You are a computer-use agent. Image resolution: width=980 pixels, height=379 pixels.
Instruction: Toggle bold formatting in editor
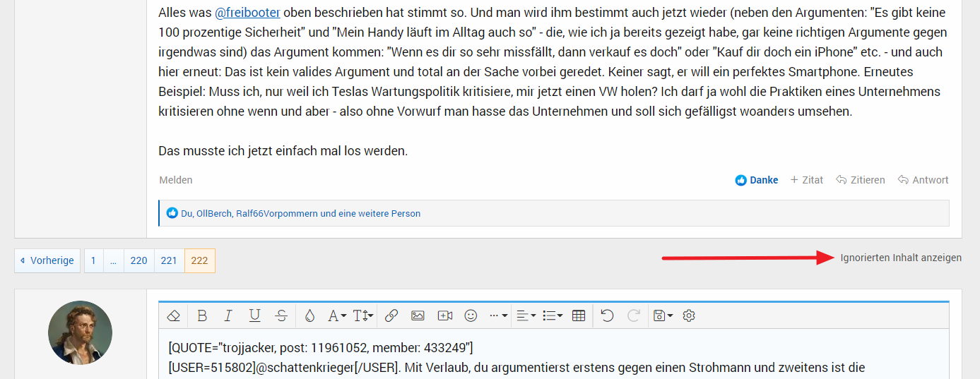[202, 315]
